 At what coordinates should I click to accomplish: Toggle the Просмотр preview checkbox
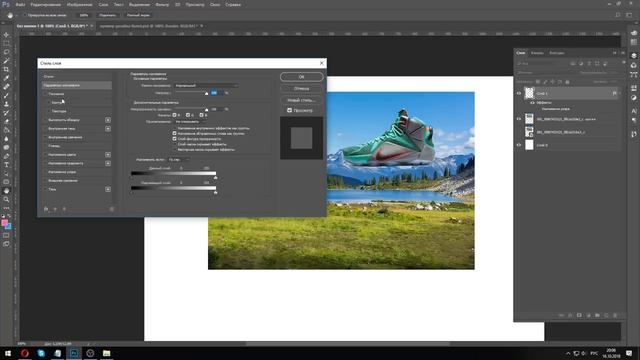click(x=289, y=110)
